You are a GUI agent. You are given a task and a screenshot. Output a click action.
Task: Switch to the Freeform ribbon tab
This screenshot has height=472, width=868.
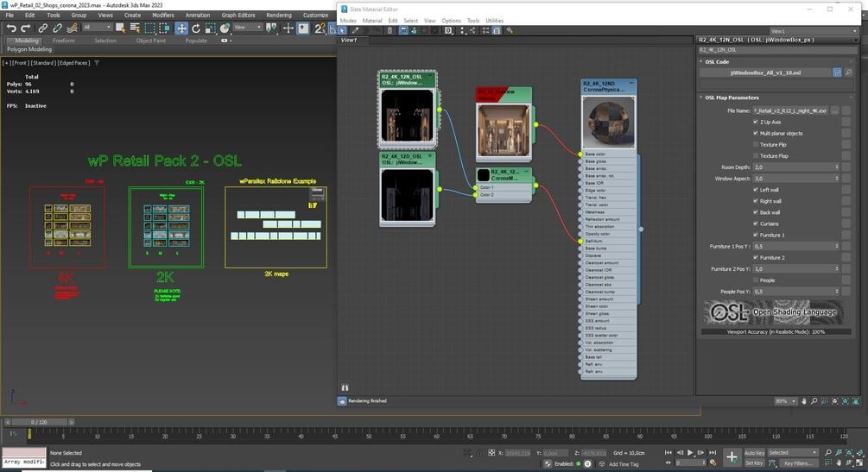(x=63, y=41)
